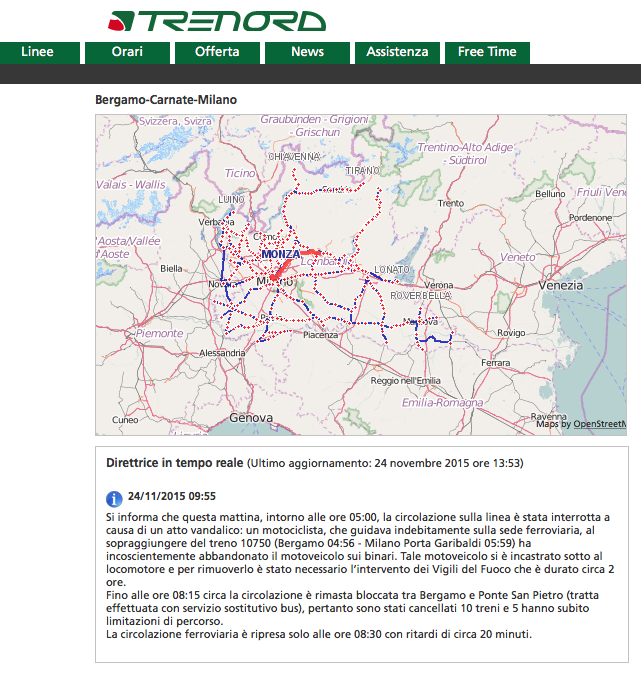This screenshot has height=678, width=641.
Task: Click the LUINO station label on map
Action: pos(231,199)
